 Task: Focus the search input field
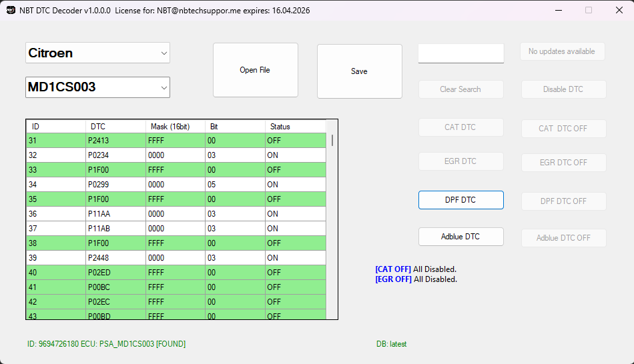[x=461, y=53]
